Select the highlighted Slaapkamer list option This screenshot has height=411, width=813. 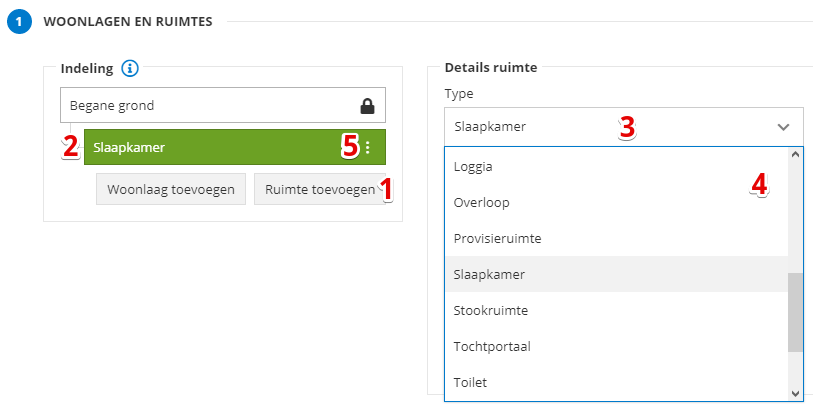click(x=489, y=274)
